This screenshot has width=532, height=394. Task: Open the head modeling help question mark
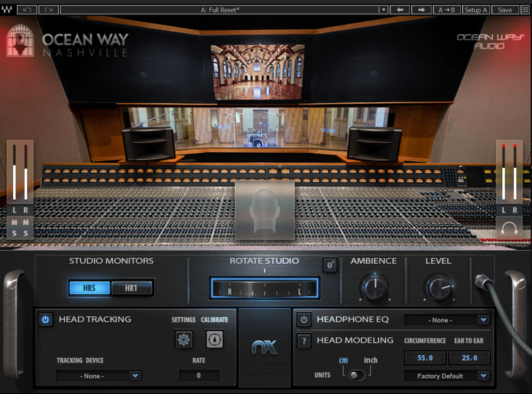pos(304,341)
